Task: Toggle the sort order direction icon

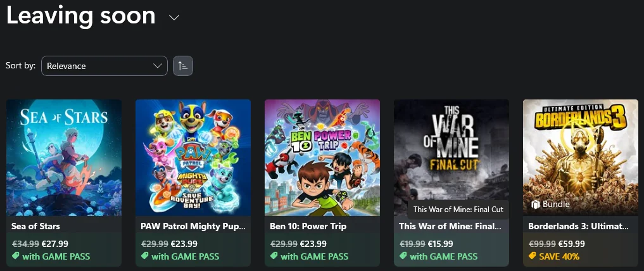Action: pos(183,66)
